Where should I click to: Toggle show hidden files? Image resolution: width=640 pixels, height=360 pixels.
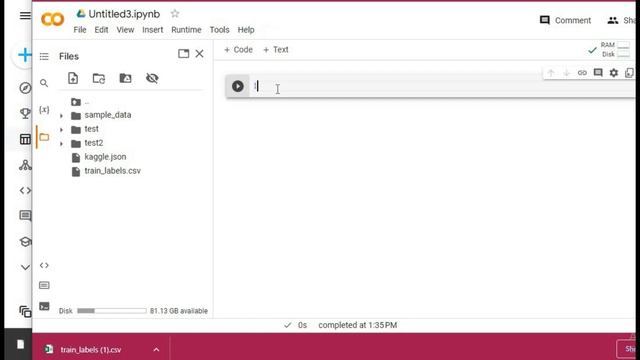[x=152, y=78]
